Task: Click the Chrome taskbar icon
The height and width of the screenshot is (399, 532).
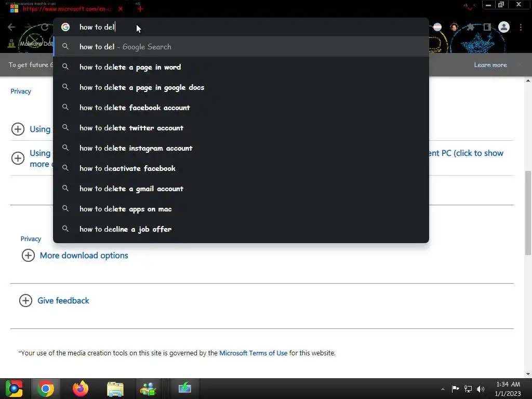Action: coord(46,389)
